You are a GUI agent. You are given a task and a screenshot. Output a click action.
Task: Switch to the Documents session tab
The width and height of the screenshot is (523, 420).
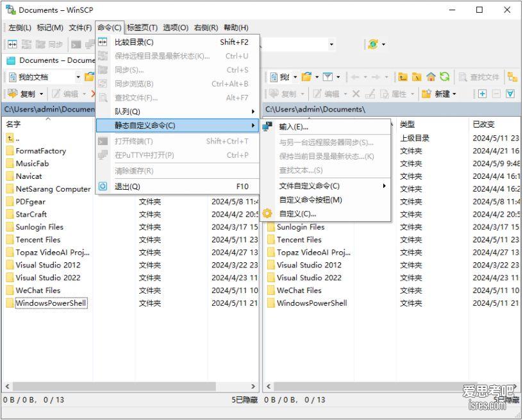click(x=51, y=60)
